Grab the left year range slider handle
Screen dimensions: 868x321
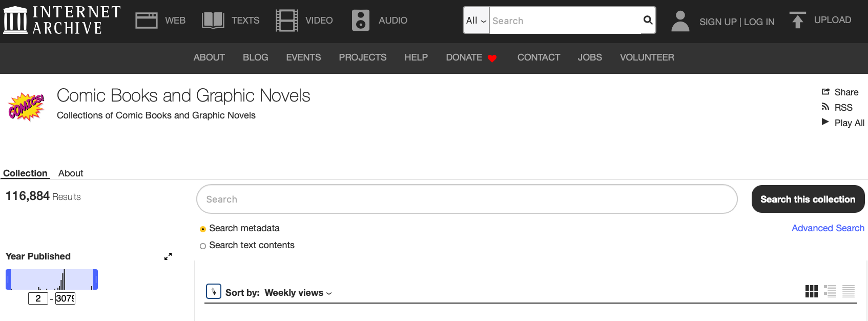pos(8,279)
